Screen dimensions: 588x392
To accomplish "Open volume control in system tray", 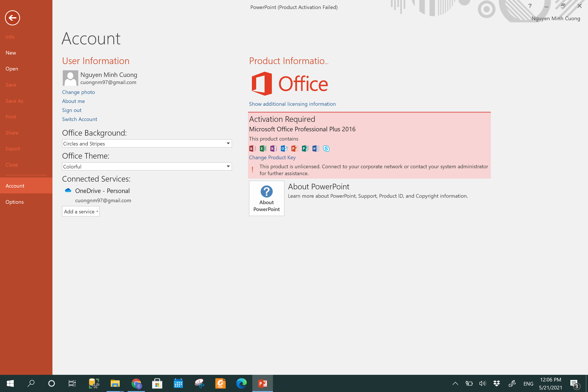I will click(x=482, y=383).
